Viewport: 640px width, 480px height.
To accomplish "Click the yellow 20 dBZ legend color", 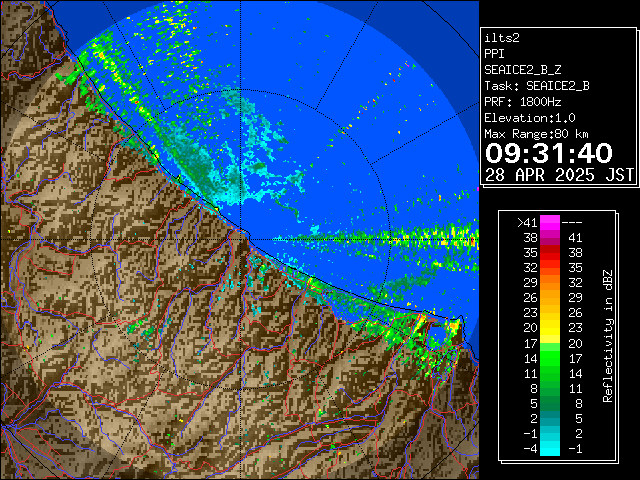I will coord(550,328).
